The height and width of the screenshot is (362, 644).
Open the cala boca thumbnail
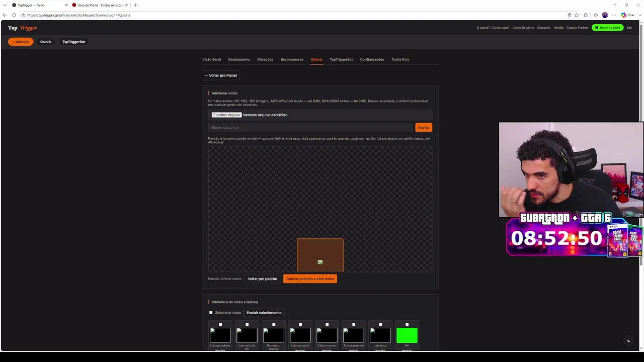click(x=380, y=335)
